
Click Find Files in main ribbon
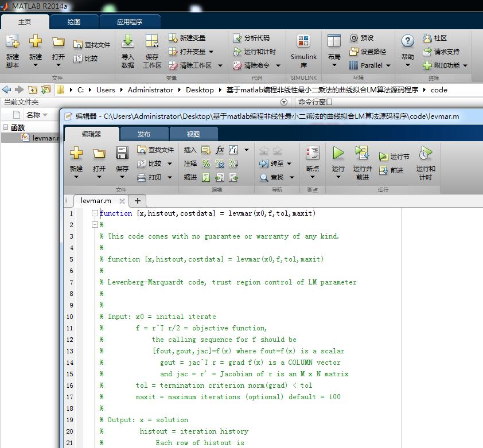click(92, 45)
